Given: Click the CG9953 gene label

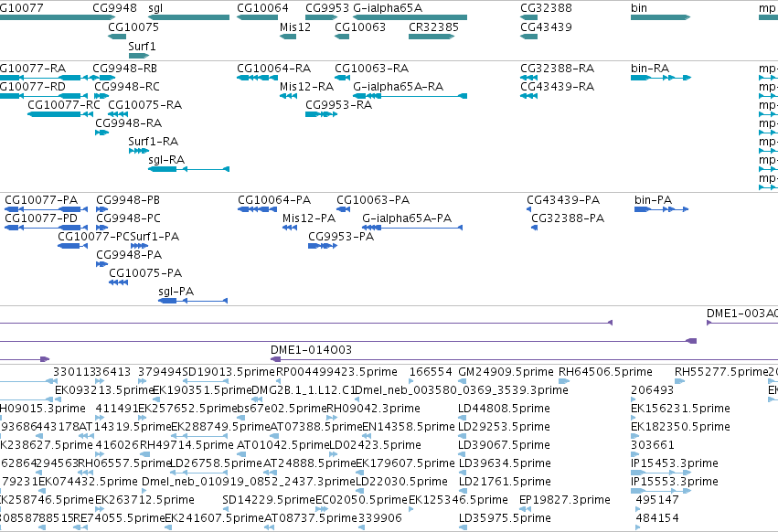Looking at the screenshot, I should 327,8.
